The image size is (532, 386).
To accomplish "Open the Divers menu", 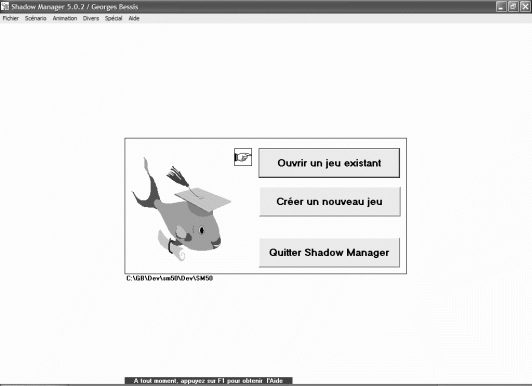I will click(x=91, y=18).
